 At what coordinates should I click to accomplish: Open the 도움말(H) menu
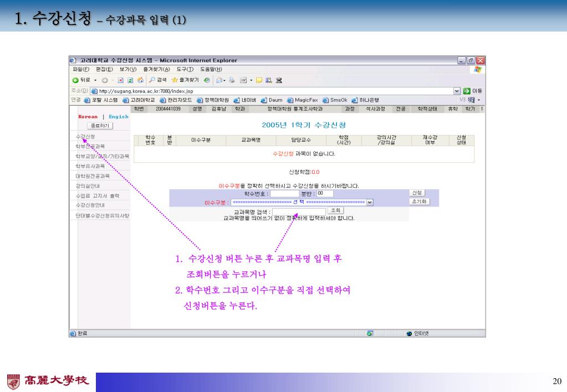point(211,69)
